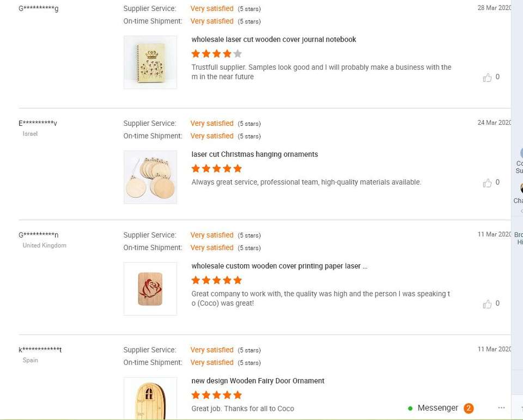Open 'wholesale custom wooden cover printing paper' title

coord(279,266)
